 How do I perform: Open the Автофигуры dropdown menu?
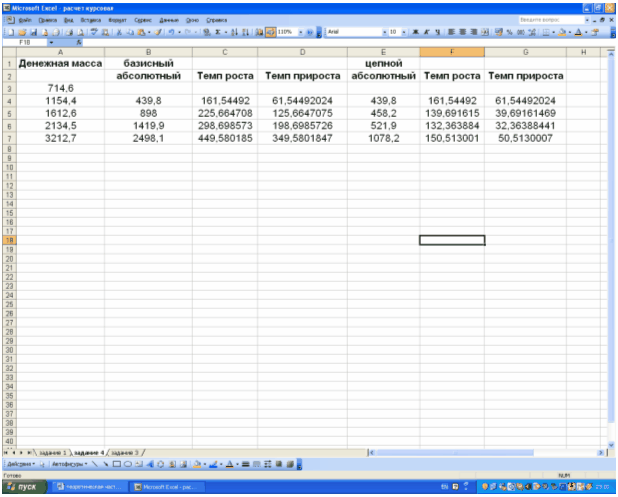click(70, 464)
